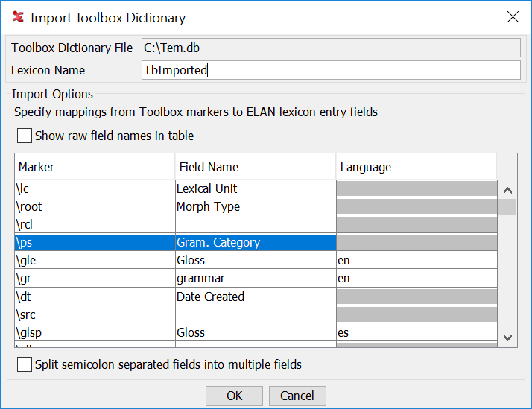Viewport: 532px width, 409px height.
Task: Click the table's vertical scrollbar thumb
Action: pyautogui.click(x=507, y=207)
